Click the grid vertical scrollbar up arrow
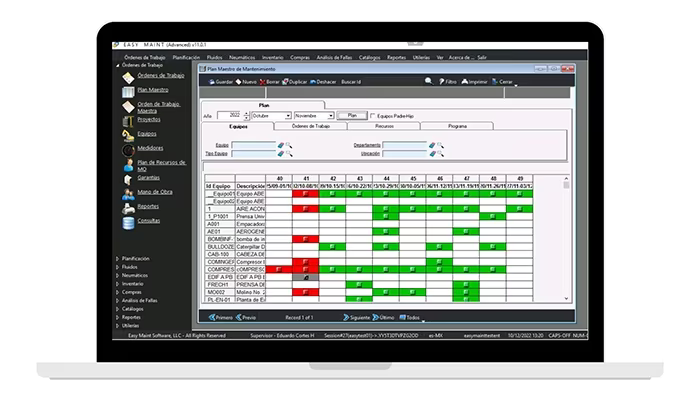The image size is (700, 400). (566, 179)
